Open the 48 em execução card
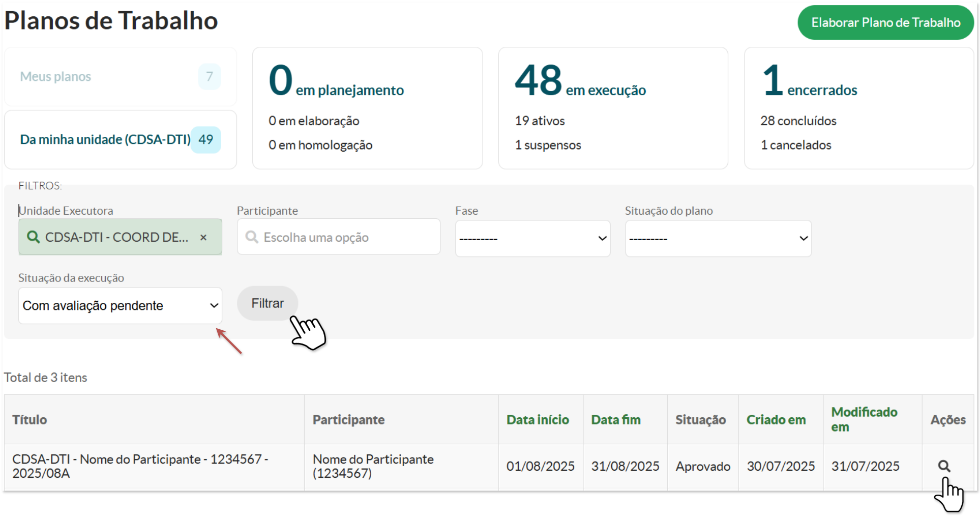980x516 pixels. pos(613,108)
